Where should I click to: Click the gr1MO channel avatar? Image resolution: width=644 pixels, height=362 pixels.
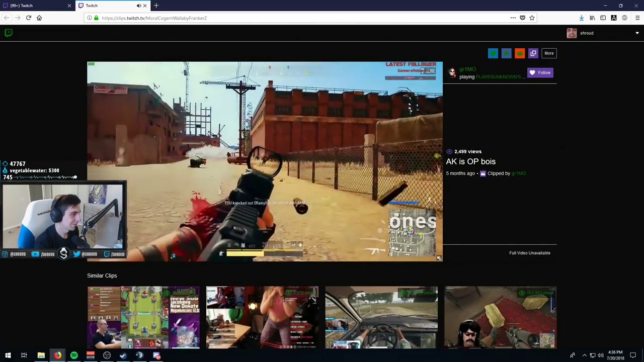point(452,73)
